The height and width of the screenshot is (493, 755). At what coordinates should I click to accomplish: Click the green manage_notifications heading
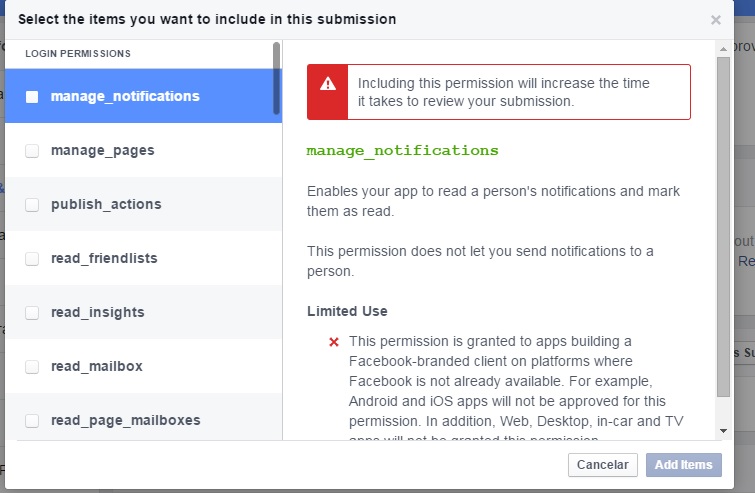(x=403, y=151)
